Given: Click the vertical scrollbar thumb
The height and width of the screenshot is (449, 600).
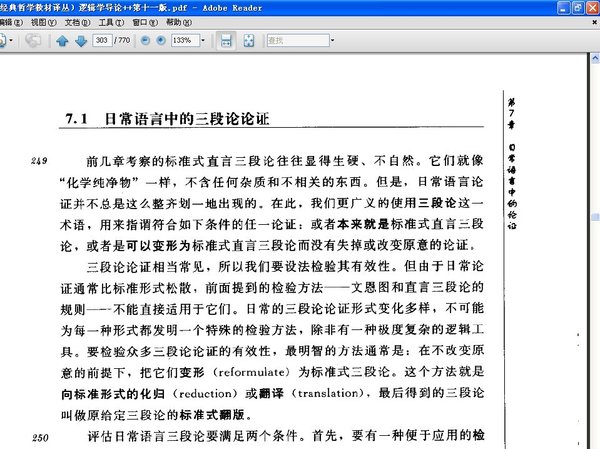Looking at the screenshot, I should 595,217.
